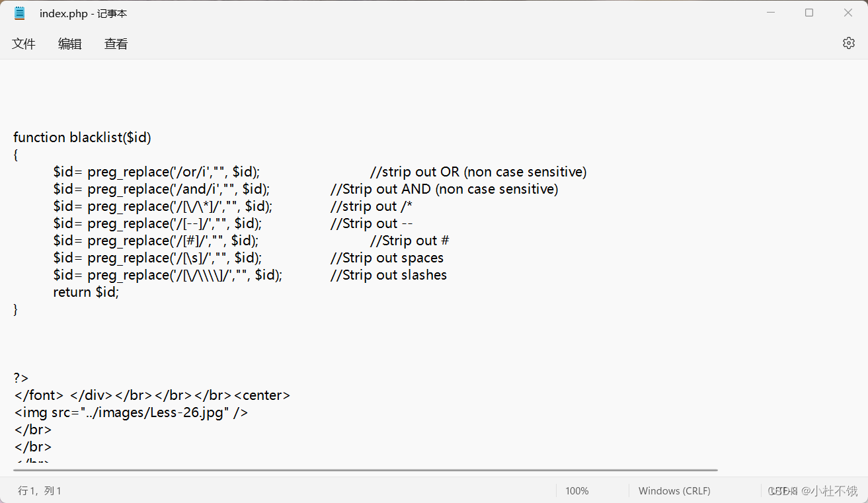Image resolution: width=868 pixels, height=503 pixels.
Task: Open the 文件 (File) menu
Action: coord(24,43)
